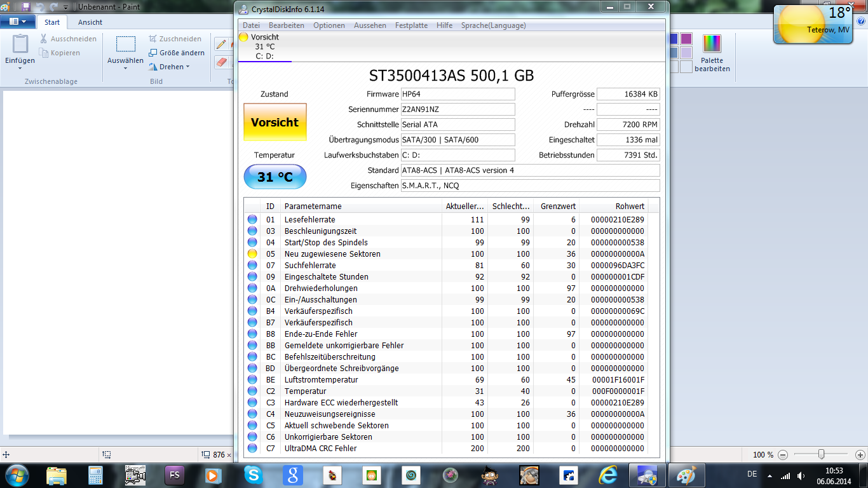Image resolution: width=868 pixels, height=488 pixels.
Task: Open the Aussehen menu
Action: [x=370, y=25]
